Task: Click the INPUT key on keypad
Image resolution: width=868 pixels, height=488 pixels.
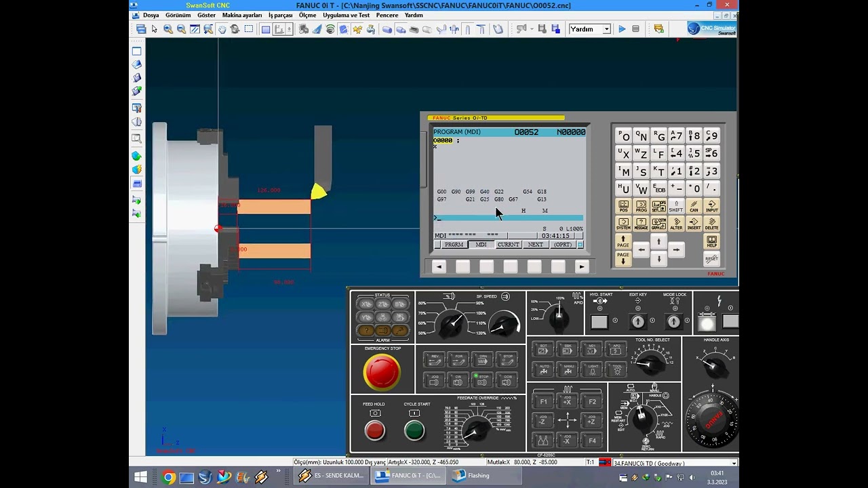Action: 711,206
